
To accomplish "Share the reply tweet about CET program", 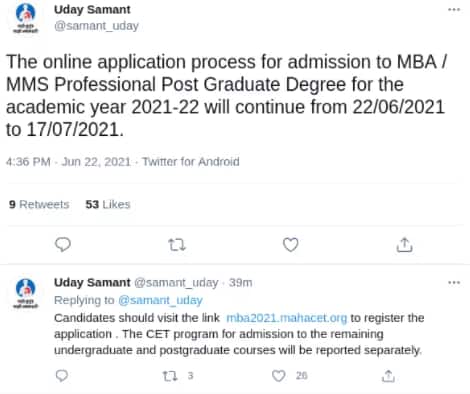I will (388, 376).
